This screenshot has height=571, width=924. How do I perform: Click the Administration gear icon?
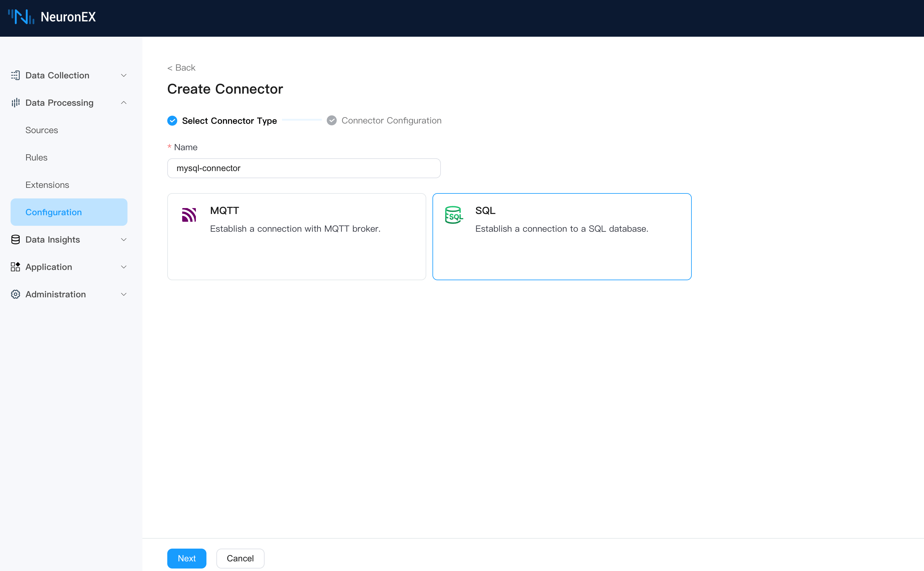[x=16, y=294]
